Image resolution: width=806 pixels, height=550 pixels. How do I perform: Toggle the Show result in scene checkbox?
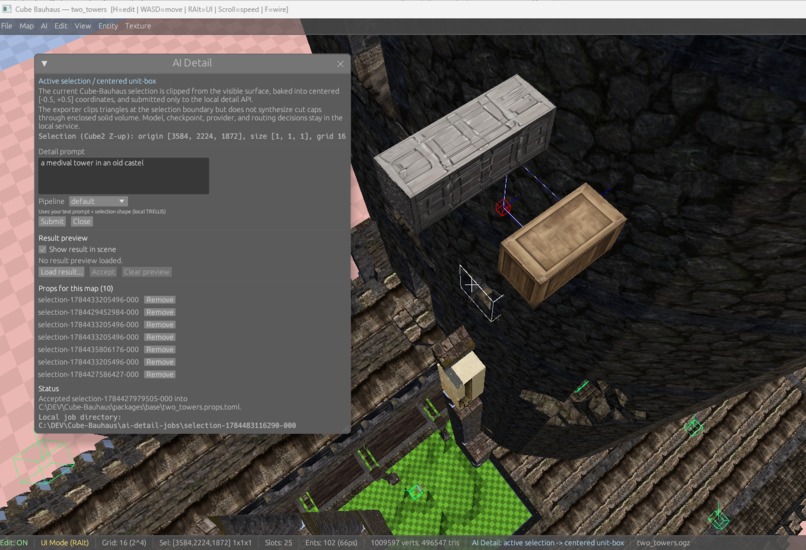[43, 249]
